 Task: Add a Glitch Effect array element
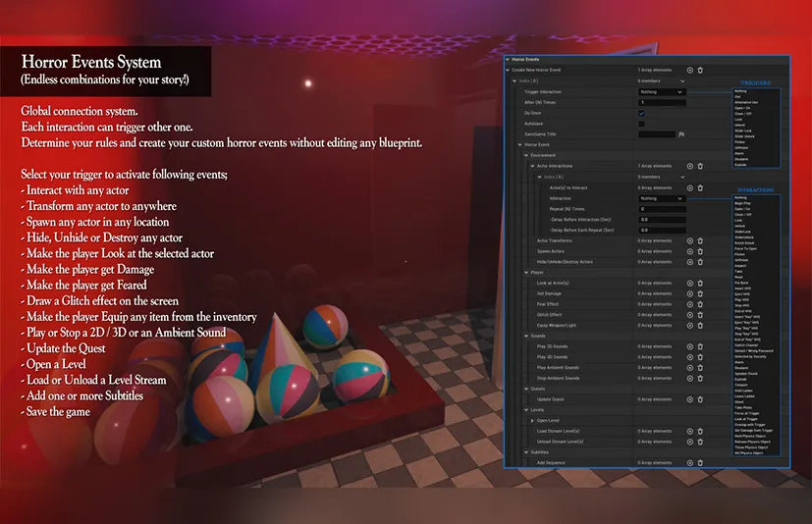pos(690,315)
